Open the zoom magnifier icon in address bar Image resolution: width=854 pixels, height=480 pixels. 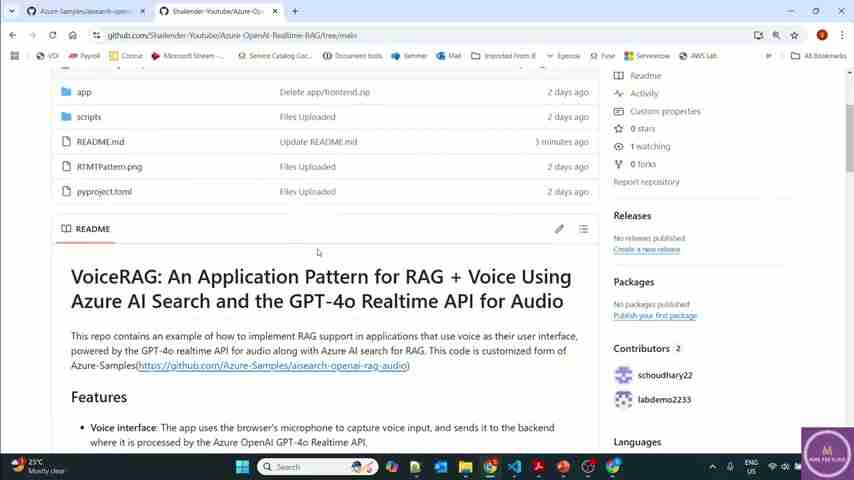tap(776, 35)
